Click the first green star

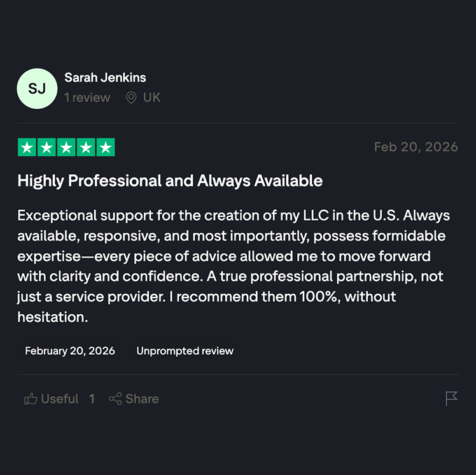click(27, 148)
